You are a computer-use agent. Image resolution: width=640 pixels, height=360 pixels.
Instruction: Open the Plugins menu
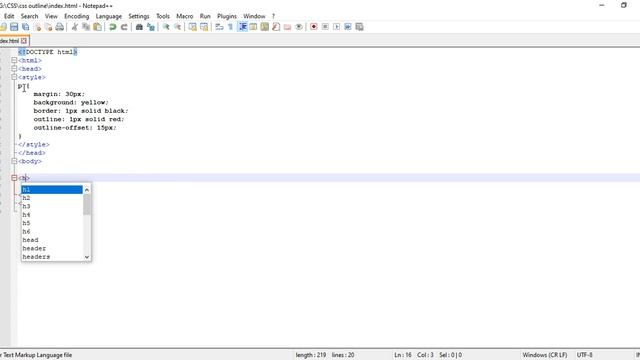[x=227, y=16]
